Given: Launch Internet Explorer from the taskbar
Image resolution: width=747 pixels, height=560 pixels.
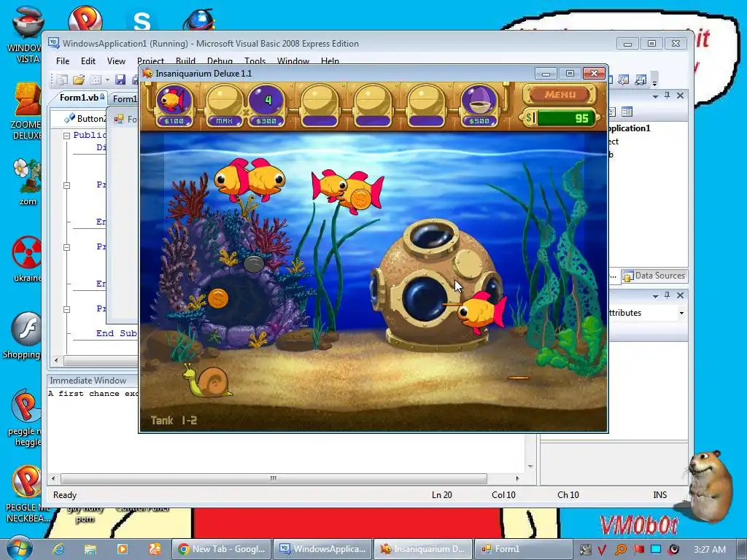Looking at the screenshot, I should [58, 549].
